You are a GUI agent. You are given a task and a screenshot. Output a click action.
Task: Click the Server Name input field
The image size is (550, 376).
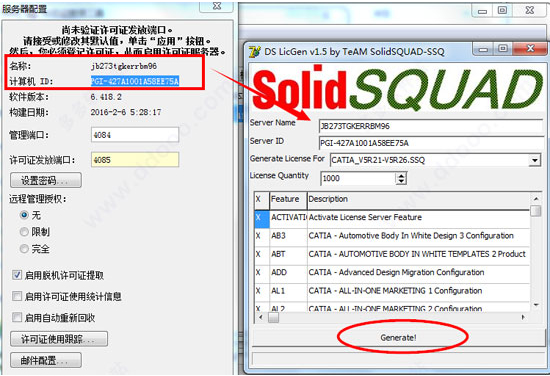(x=431, y=126)
